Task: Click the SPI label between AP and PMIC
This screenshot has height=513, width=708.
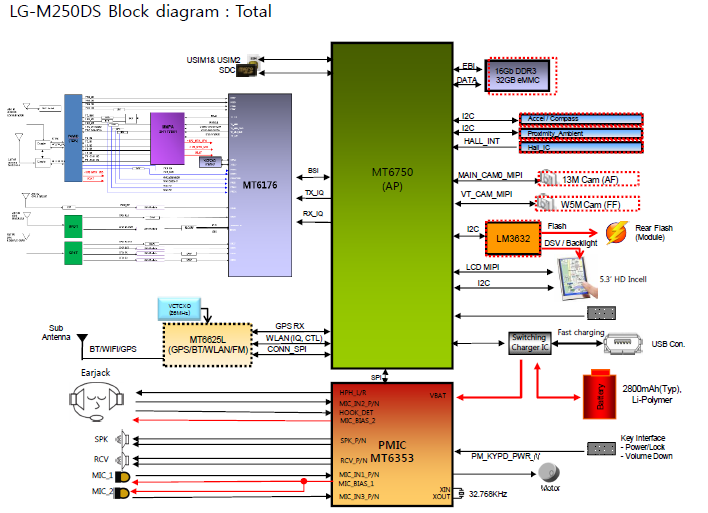Action: 376,377
